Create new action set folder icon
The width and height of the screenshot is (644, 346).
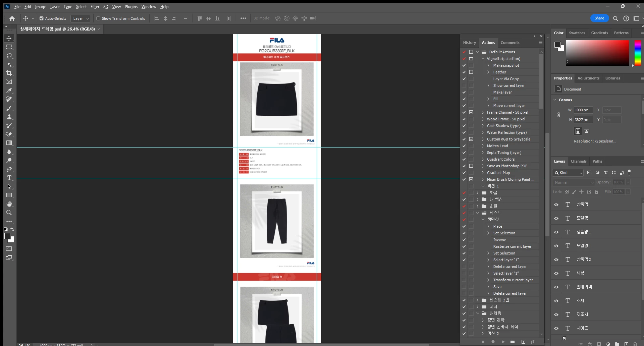513,342
